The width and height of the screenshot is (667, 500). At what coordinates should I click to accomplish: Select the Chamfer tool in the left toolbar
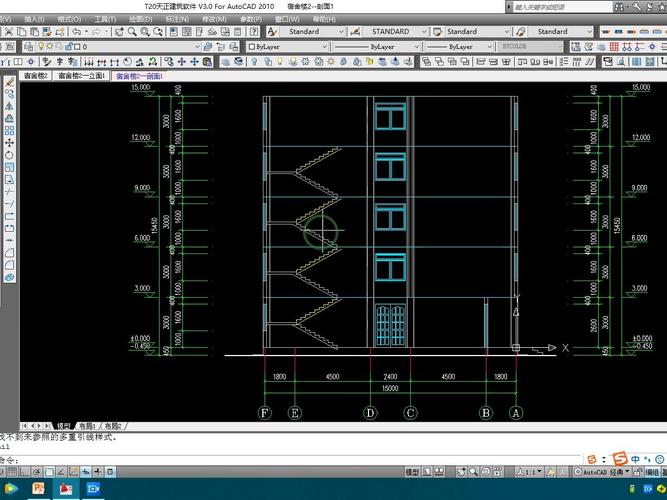tap(9, 253)
